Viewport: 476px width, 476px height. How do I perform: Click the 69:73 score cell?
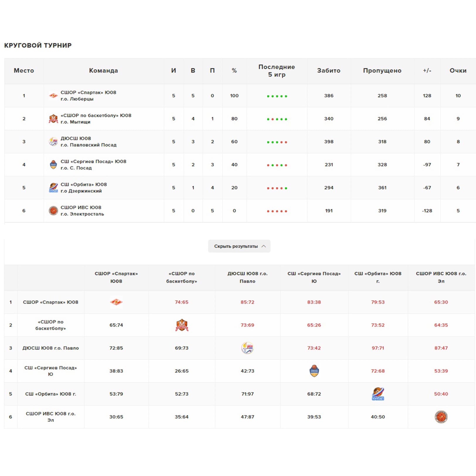point(182,348)
